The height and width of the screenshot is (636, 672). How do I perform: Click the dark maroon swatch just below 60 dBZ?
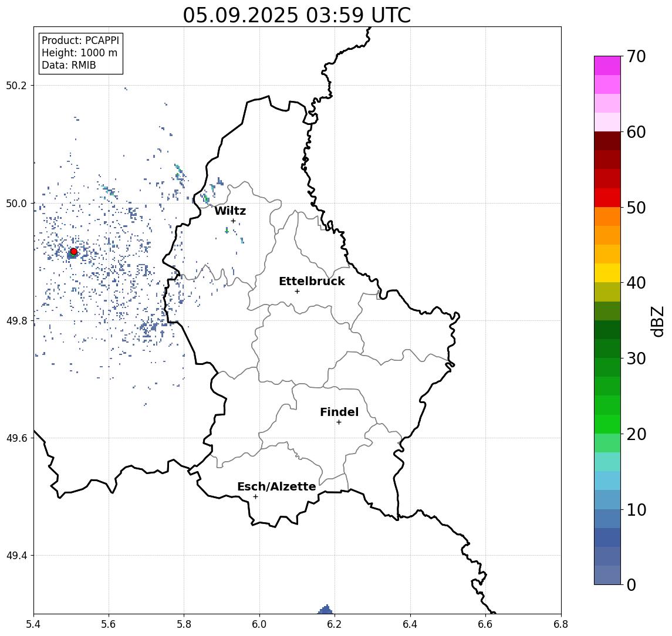click(x=607, y=141)
